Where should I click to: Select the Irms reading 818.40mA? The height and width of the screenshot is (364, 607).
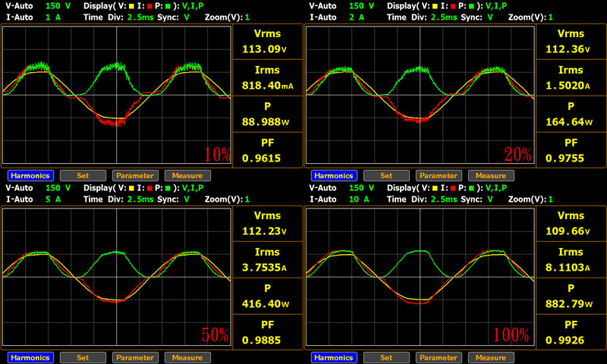[x=268, y=86]
